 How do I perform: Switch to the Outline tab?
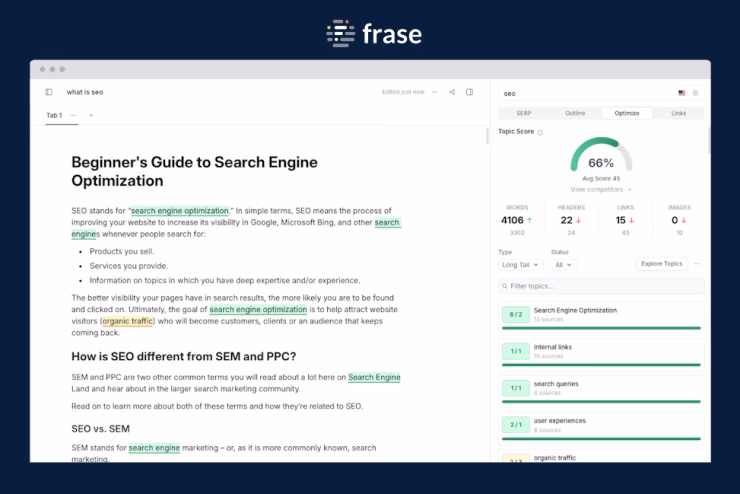575,113
